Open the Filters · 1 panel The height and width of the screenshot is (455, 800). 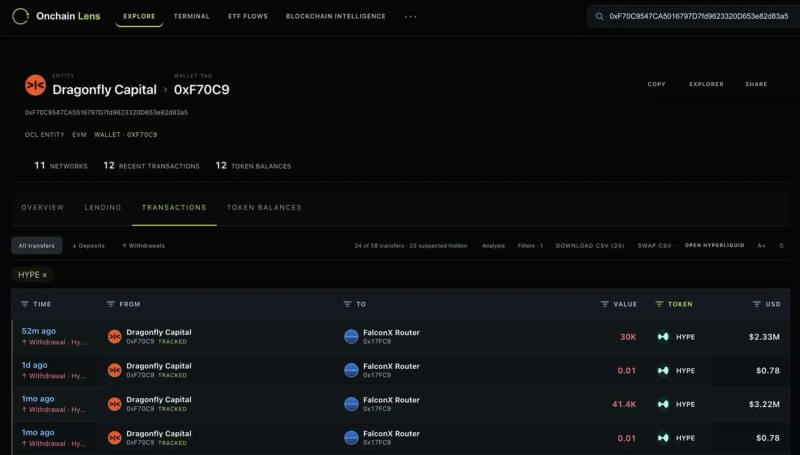click(530, 246)
